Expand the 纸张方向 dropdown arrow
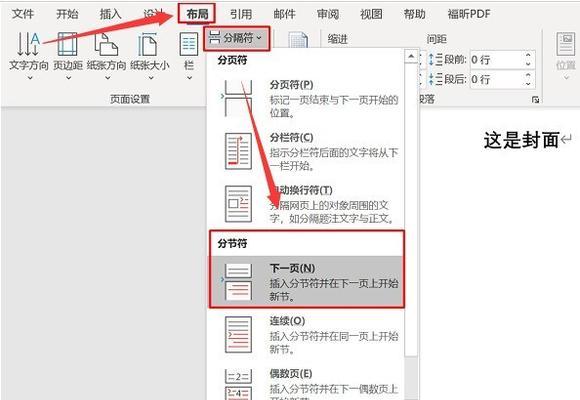This screenshot has width=580, height=400. pyautogui.click(x=107, y=78)
